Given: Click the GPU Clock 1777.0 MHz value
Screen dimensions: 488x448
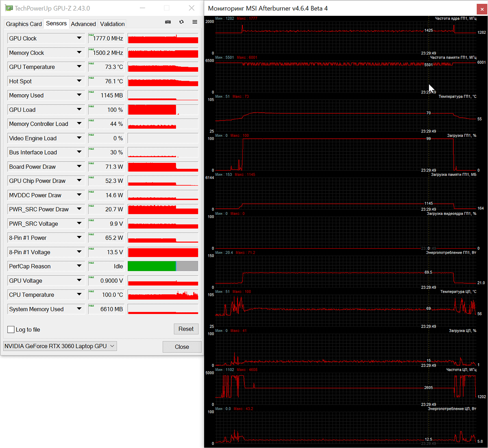Looking at the screenshot, I should point(108,38).
